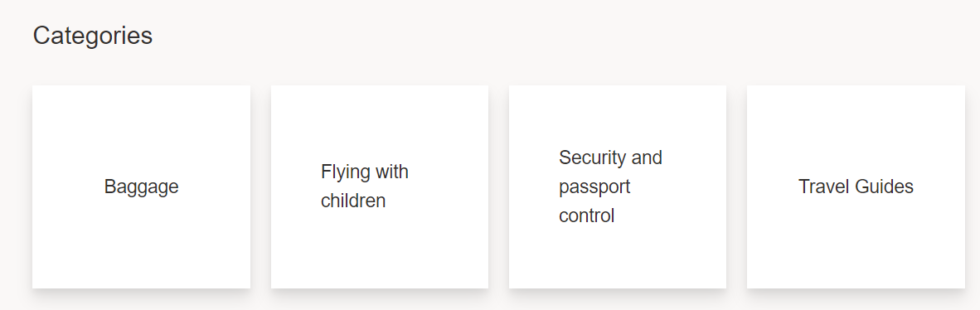Viewport: 980px width, 310px height.
Task: Click the word "passport" in third card
Action: pyautogui.click(x=594, y=186)
